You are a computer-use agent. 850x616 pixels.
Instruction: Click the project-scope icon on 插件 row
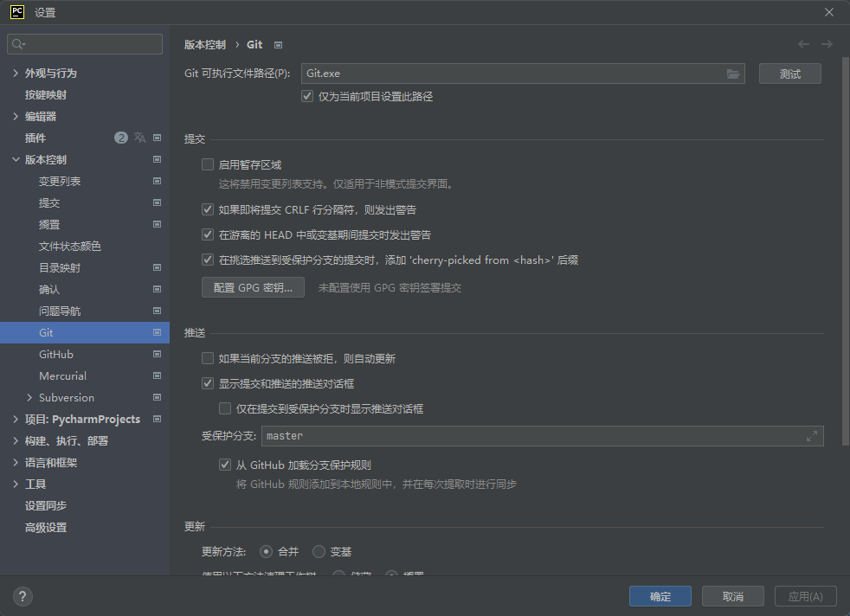pyautogui.click(x=158, y=138)
